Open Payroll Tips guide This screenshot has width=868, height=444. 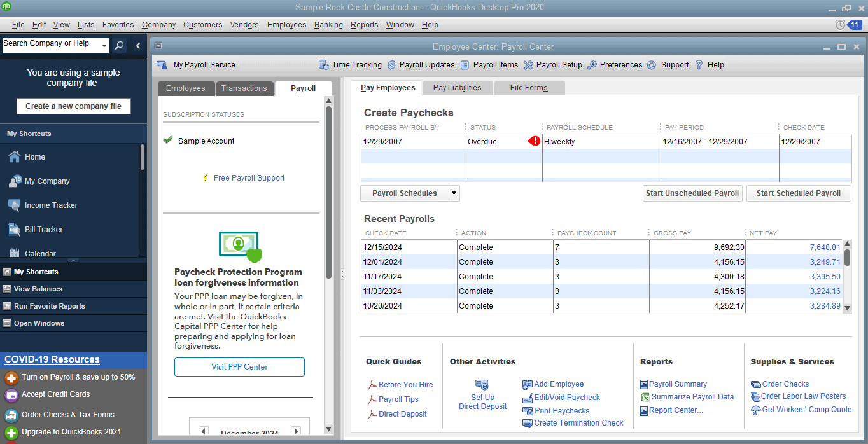(x=398, y=399)
